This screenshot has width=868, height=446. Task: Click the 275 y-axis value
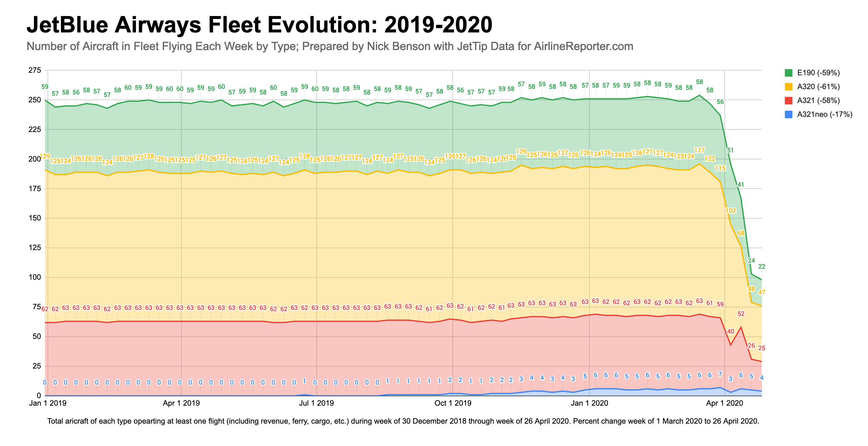tap(35, 71)
